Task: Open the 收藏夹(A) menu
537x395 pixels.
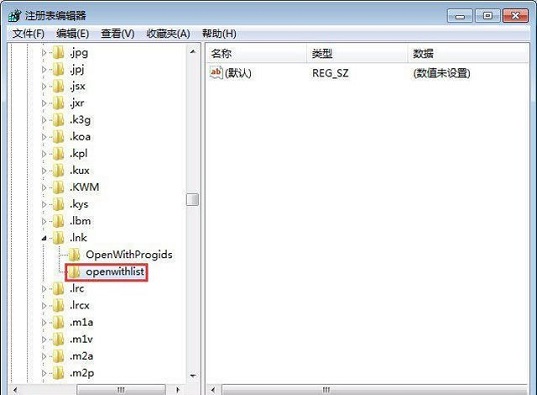Action: 168,34
